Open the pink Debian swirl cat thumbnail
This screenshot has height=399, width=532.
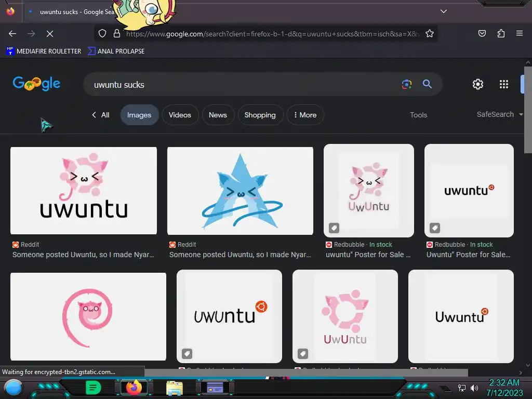pos(88,316)
